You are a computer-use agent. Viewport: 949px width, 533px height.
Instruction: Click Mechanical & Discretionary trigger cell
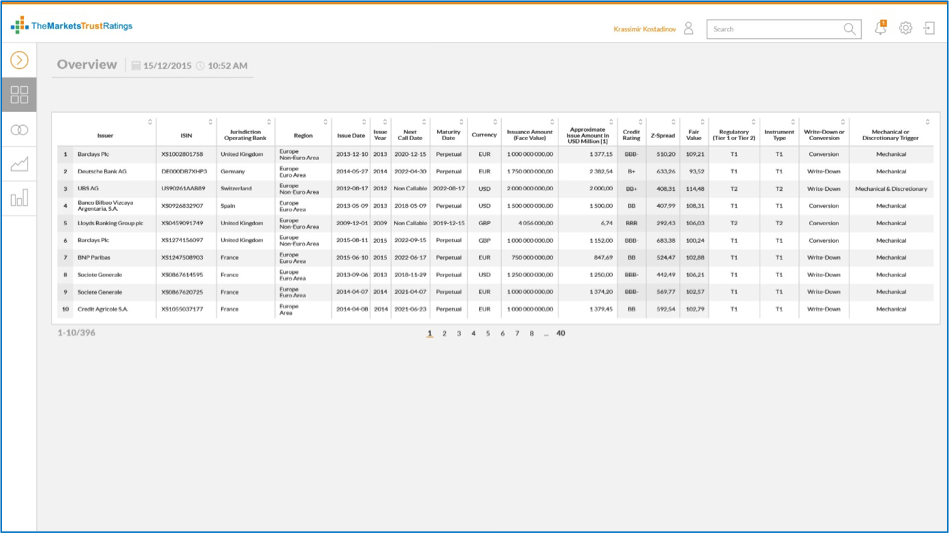click(891, 189)
